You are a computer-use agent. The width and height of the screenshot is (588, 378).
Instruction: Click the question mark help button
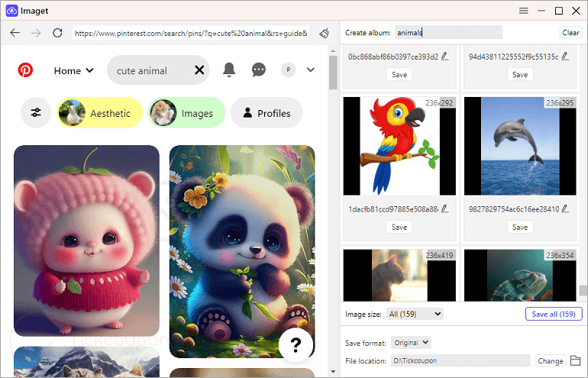296,345
